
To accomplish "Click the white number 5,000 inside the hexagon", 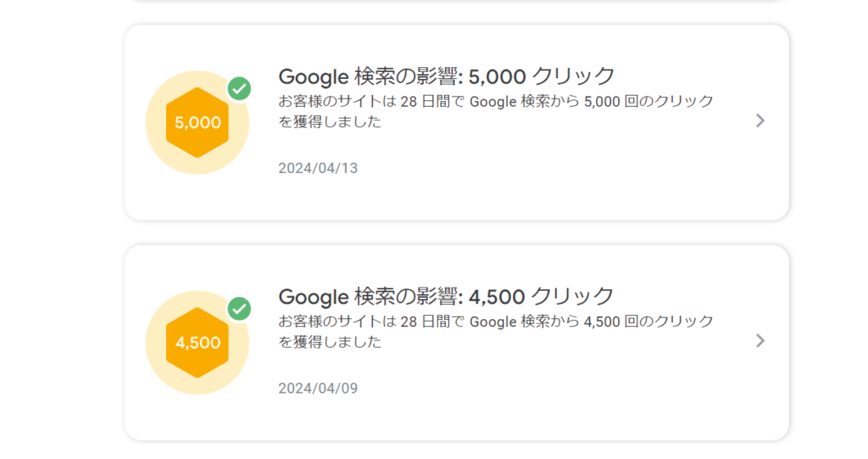I will click(198, 122).
